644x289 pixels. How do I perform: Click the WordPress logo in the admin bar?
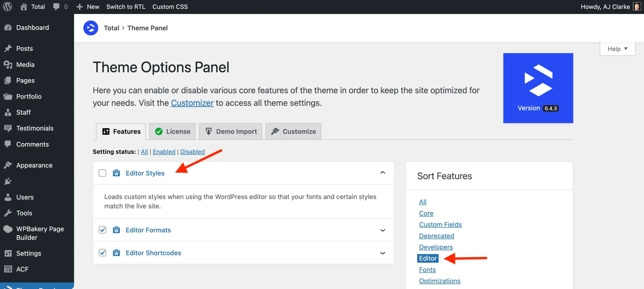point(7,7)
